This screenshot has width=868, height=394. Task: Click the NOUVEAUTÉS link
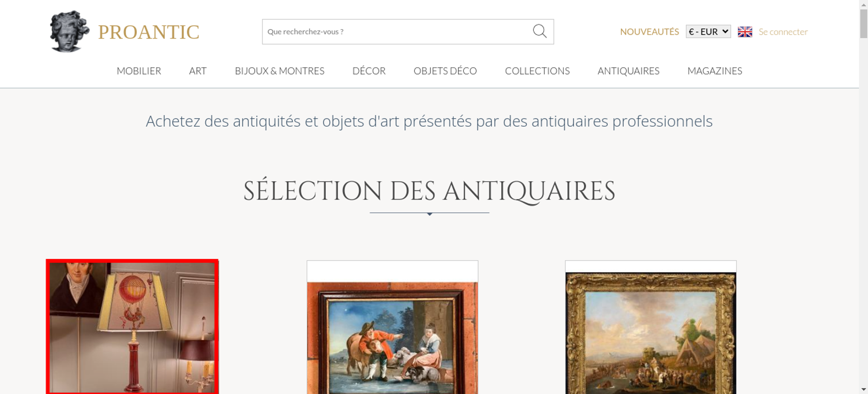(x=649, y=32)
